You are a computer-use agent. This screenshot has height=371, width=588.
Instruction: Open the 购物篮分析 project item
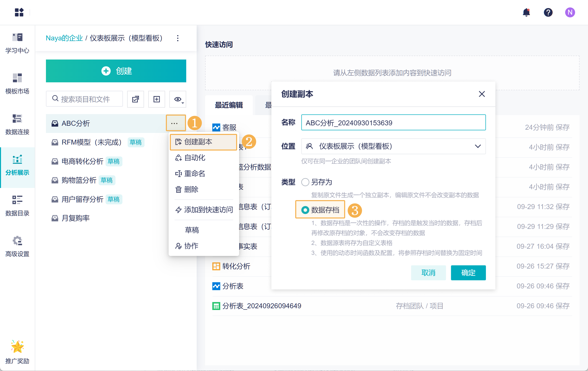pos(79,180)
